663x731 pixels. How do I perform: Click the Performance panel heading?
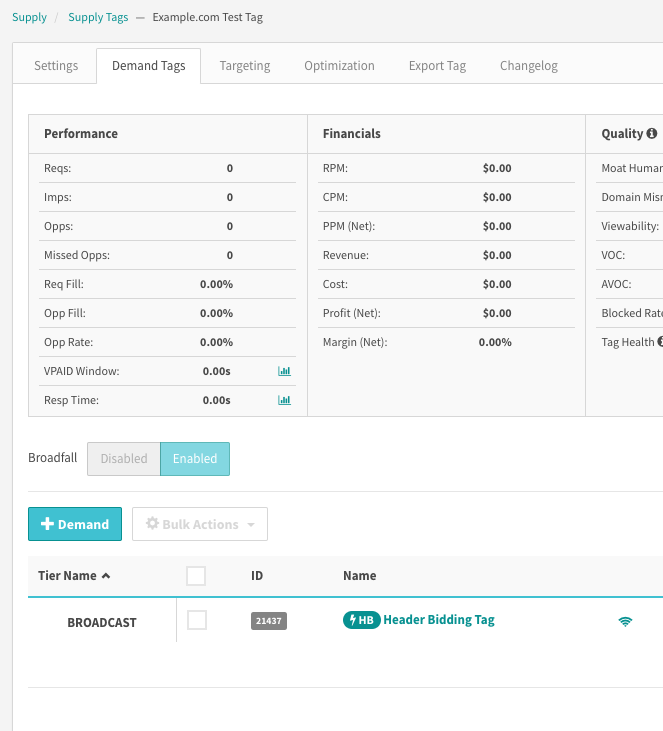pyautogui.click(x=81, y=134)
